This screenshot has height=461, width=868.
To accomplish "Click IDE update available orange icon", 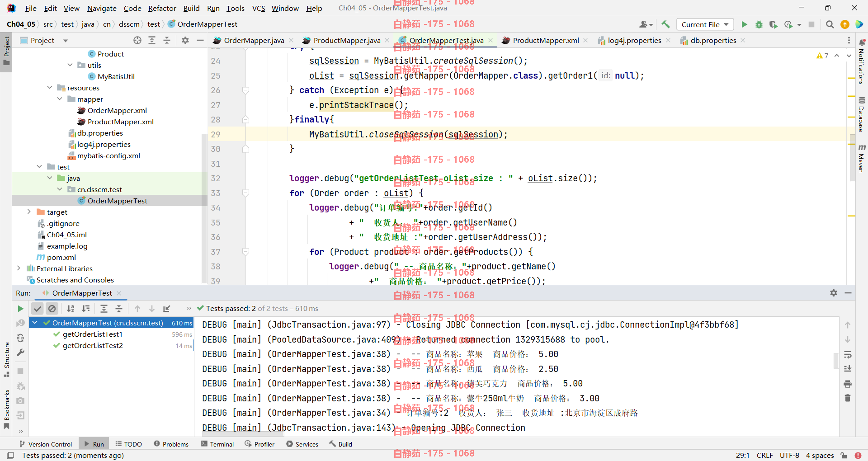I will click(x=844, y=24).
